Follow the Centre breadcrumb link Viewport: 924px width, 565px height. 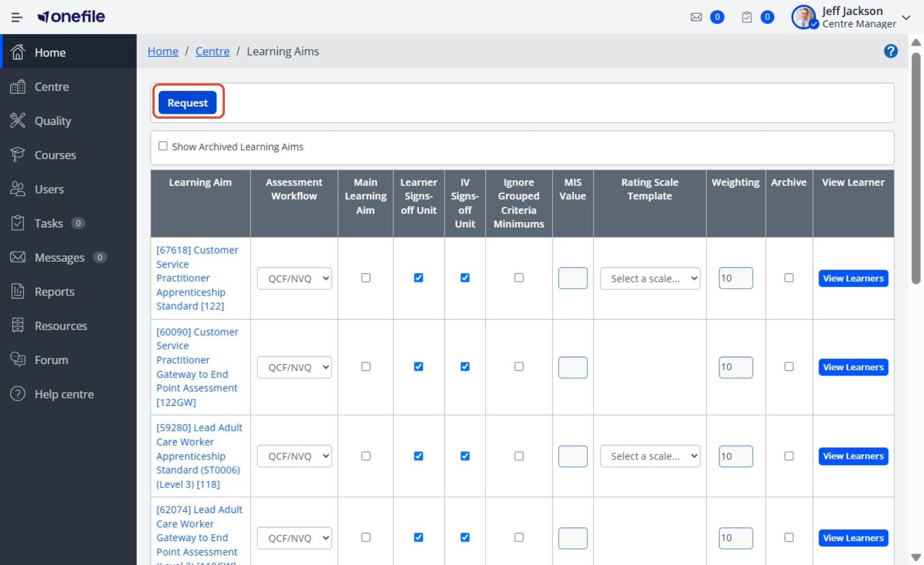(x=212, y=51)
